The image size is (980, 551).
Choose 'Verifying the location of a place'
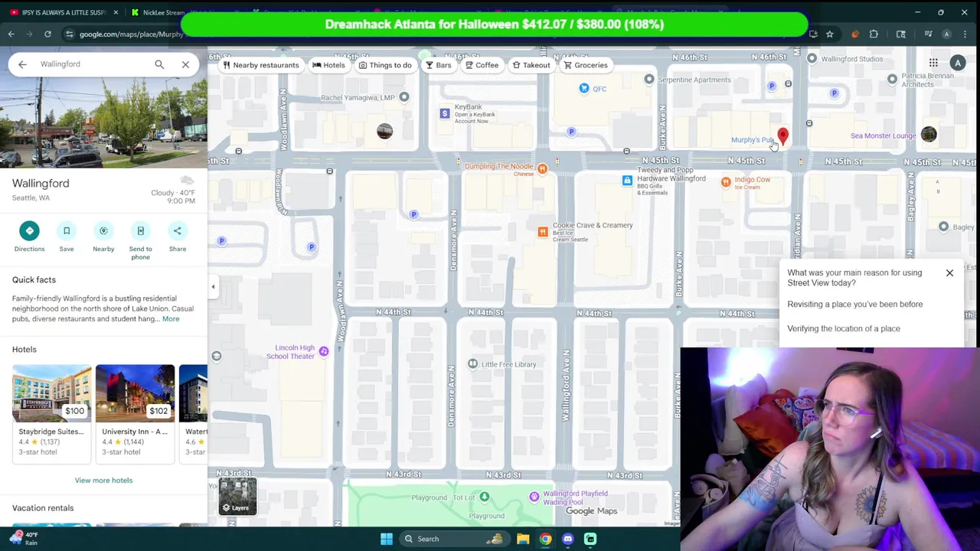(844, 329)
